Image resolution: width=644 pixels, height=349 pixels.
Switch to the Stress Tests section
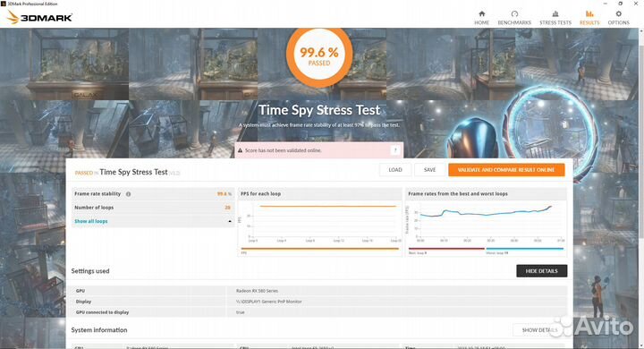pos(555,18)
